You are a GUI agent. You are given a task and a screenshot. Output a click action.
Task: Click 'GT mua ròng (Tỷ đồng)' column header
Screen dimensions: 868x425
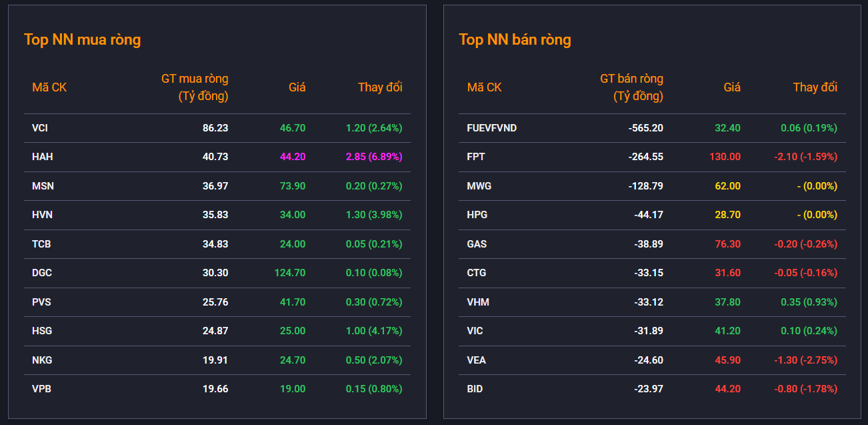195,87
